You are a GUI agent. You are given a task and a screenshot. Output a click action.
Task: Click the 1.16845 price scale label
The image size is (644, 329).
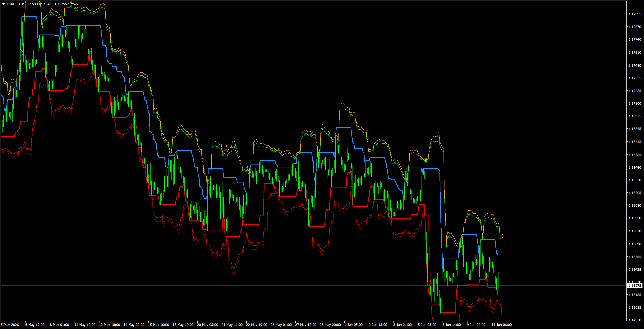point(635,129)
